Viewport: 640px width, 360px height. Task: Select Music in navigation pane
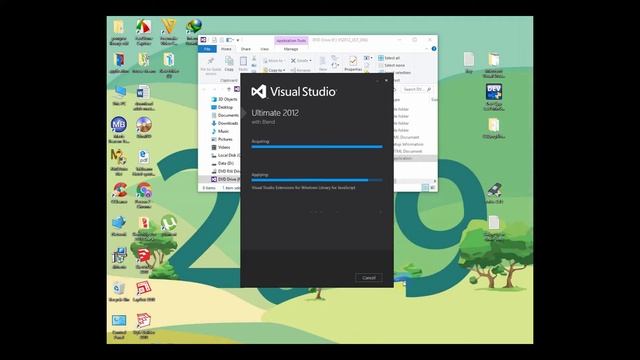(x=220, y=131)
